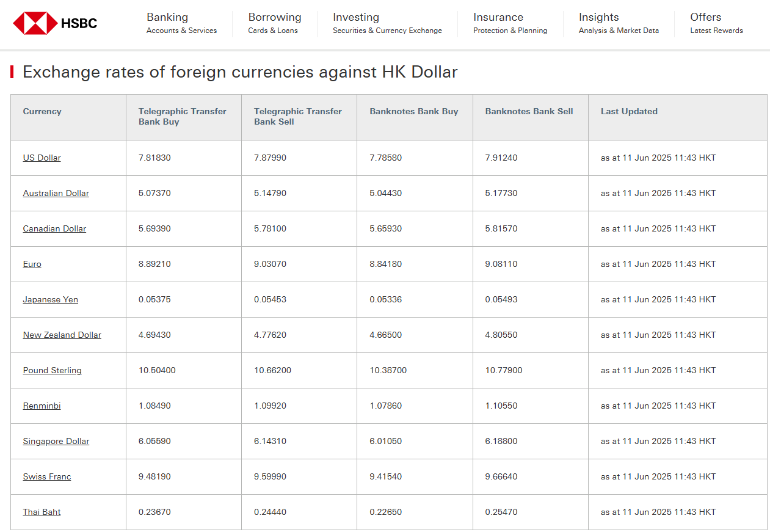The width and height of the screenshot is (770, 532).
Task: Select the New Zealand Dollar link
Action: pyautogui.click(x=62, y=335)
